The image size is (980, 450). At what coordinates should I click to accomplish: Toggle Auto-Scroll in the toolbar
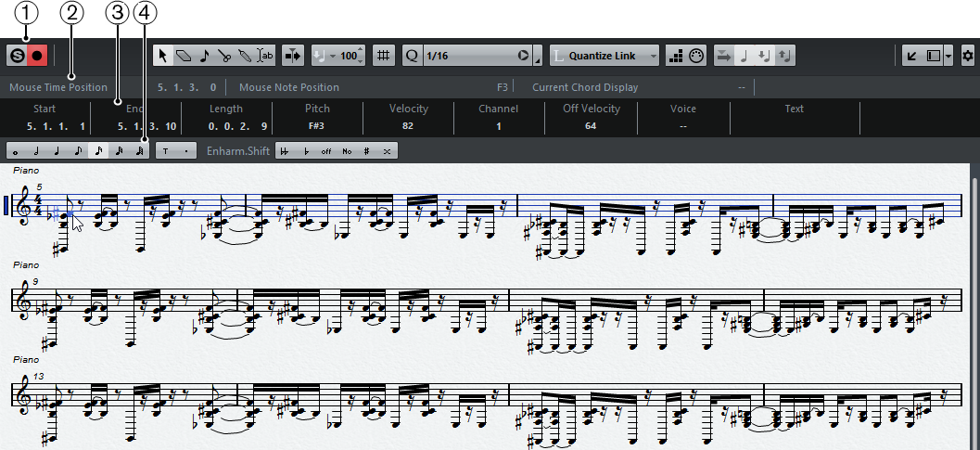tap(291, 56)
